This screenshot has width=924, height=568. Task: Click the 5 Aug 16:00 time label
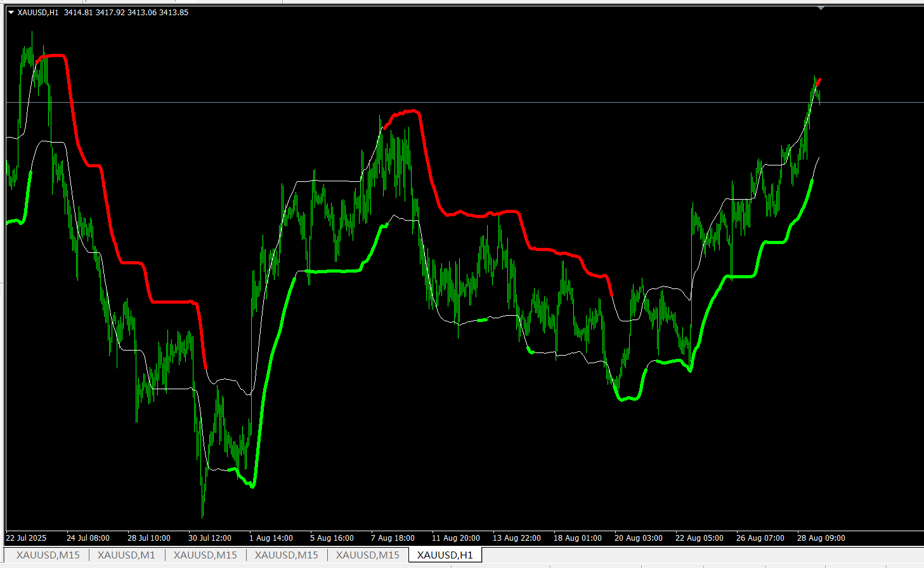(x=332, y=538)
